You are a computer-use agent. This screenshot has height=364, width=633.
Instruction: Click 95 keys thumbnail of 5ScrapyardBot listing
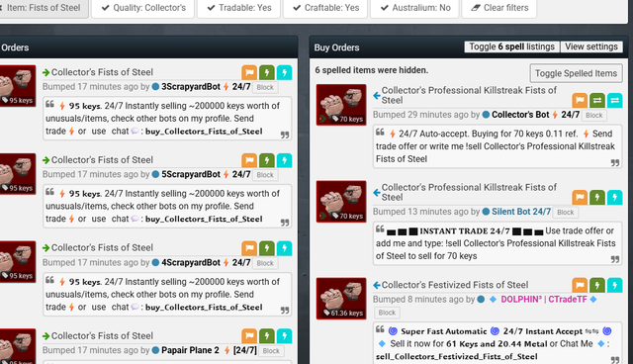tap(18, 173)
